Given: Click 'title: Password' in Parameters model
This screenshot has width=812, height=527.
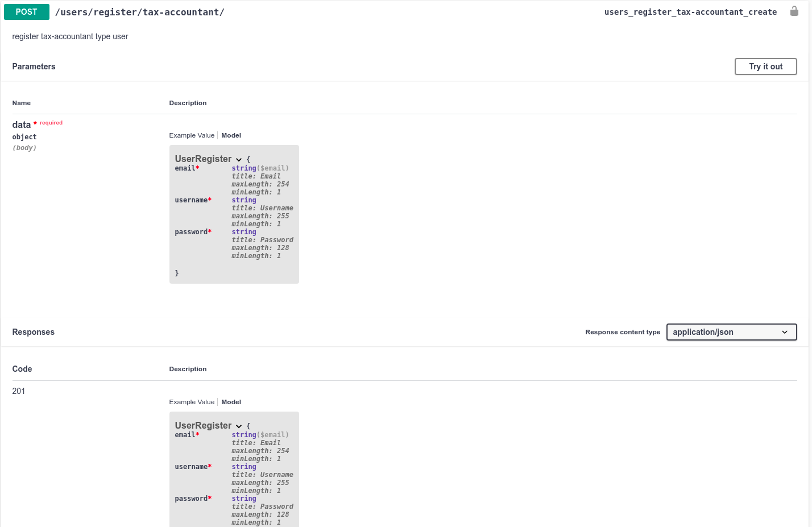Looking at the screenshot, I should [x=263, y=240].
